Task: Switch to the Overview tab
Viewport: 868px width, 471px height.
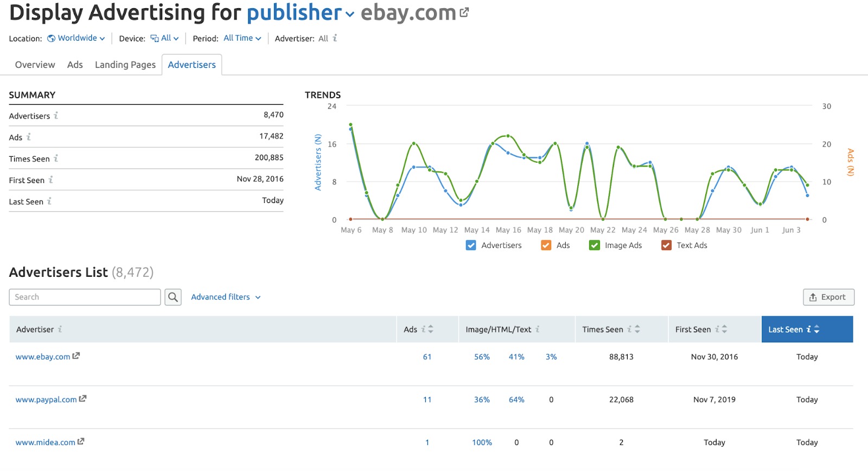Action: click(35, 65)
